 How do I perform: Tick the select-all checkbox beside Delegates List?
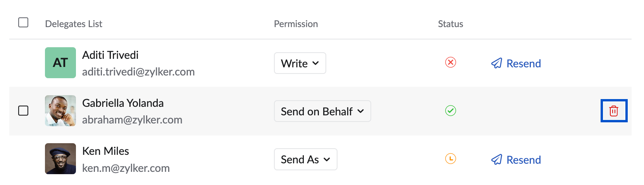tap(23, 22)
